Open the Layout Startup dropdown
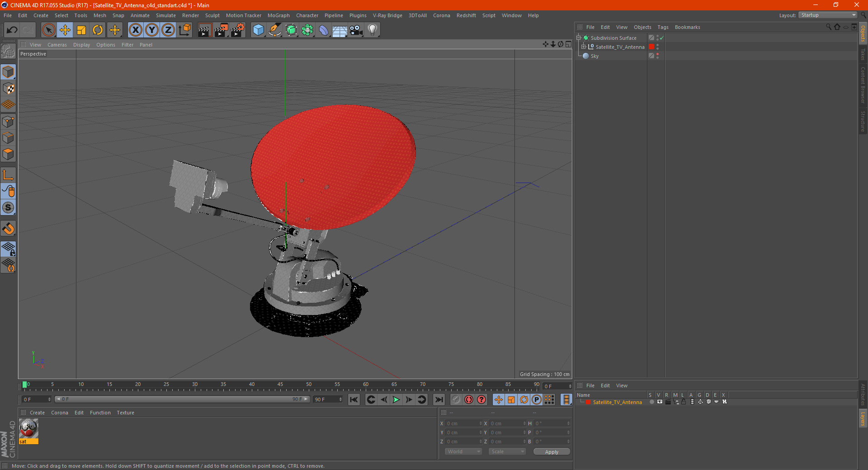 pos(828,15)
